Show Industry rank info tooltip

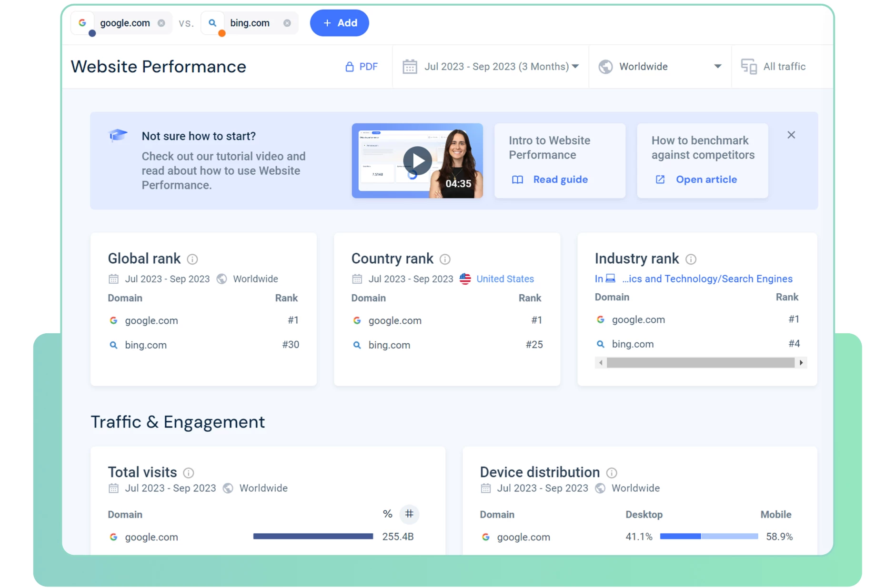point(691,259)
